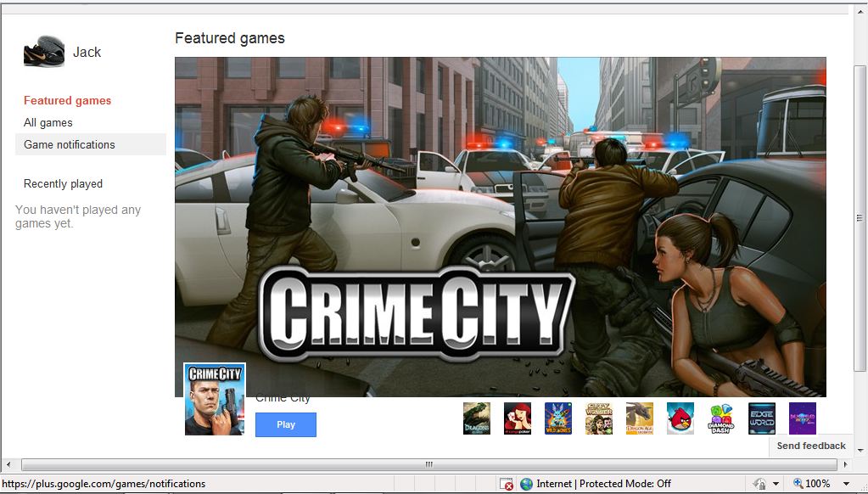This screenshot has height=494, width=868.
Task: Click the Jack profile name
Action: [87, 52]
